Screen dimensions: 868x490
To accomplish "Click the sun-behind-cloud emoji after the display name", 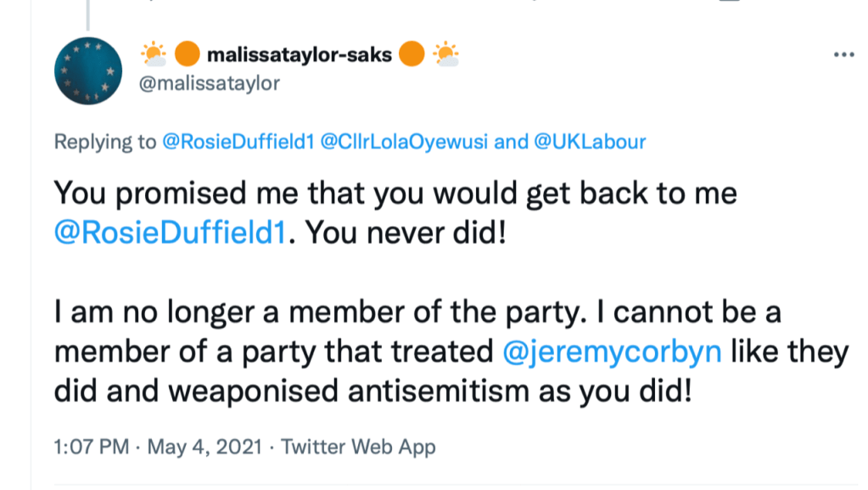I will pos(446,55).
